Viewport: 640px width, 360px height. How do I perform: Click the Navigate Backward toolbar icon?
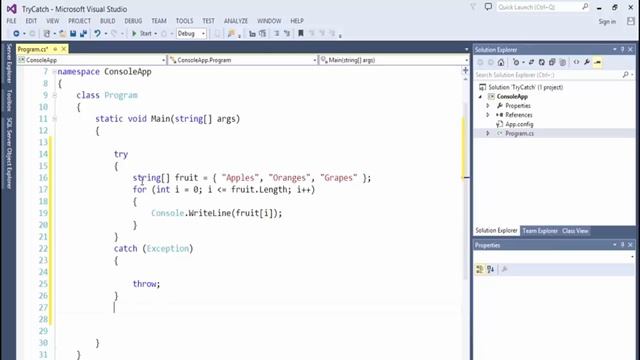[16, 33]
